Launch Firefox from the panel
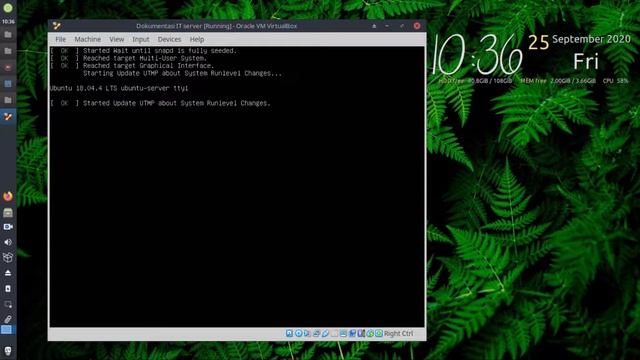Image resolution: width=640 pixels, height=360 pixels. (8, 196)
